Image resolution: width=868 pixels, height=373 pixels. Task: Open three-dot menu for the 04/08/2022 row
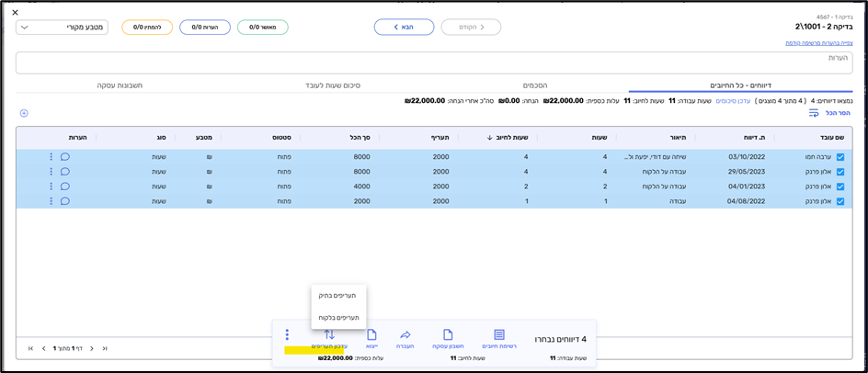coord(51,201)
